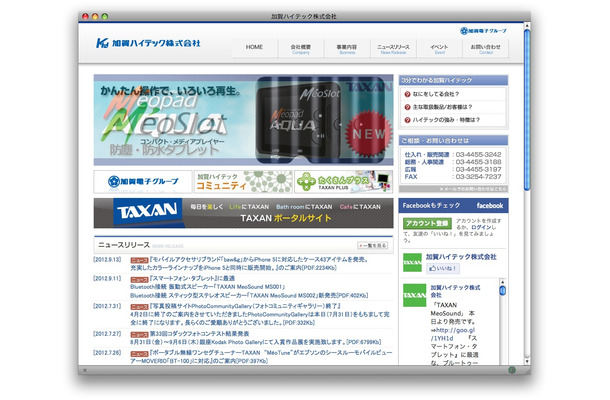
Task: Click the main window scroll down arrow
Action: tap(527, 361)
